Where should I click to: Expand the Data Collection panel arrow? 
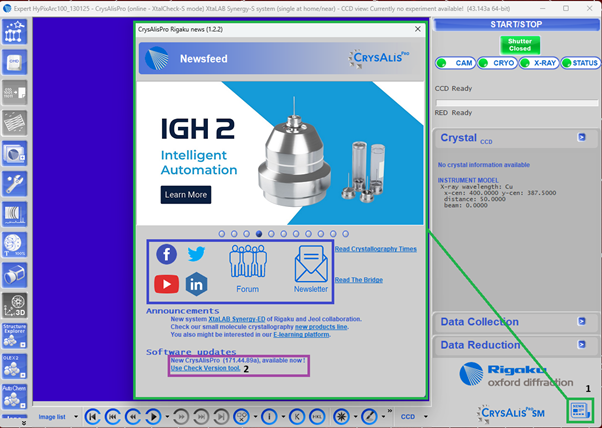click(x=582, y=321)
